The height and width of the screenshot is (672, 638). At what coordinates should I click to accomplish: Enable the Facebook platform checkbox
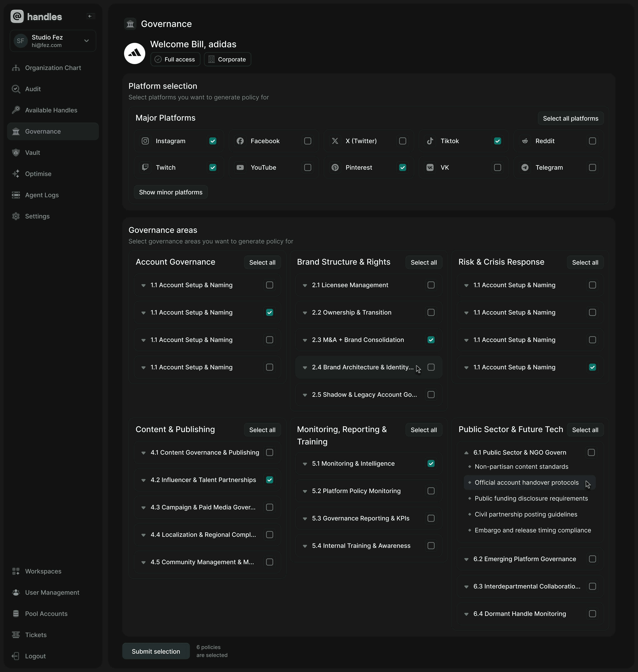[307, 141]
